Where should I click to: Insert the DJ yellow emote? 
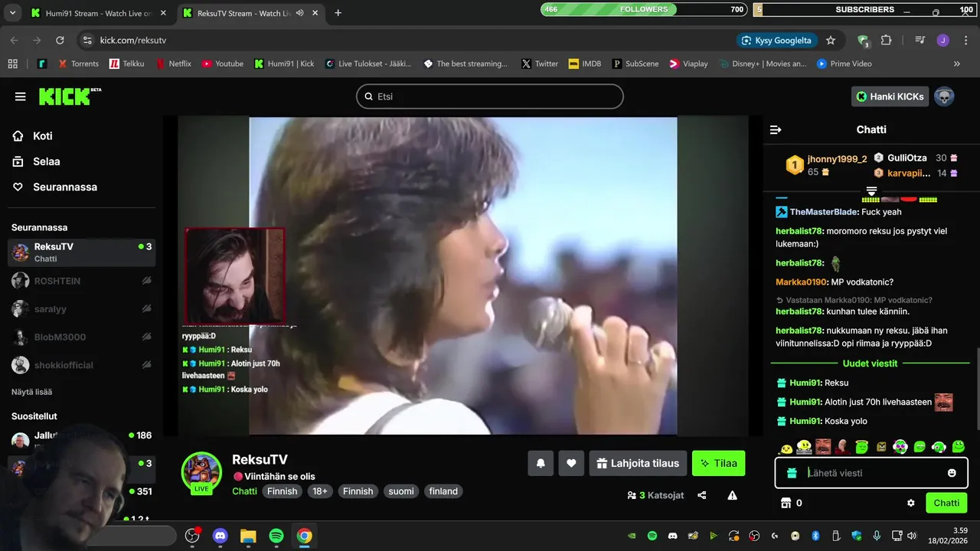[x=804, y=447]
